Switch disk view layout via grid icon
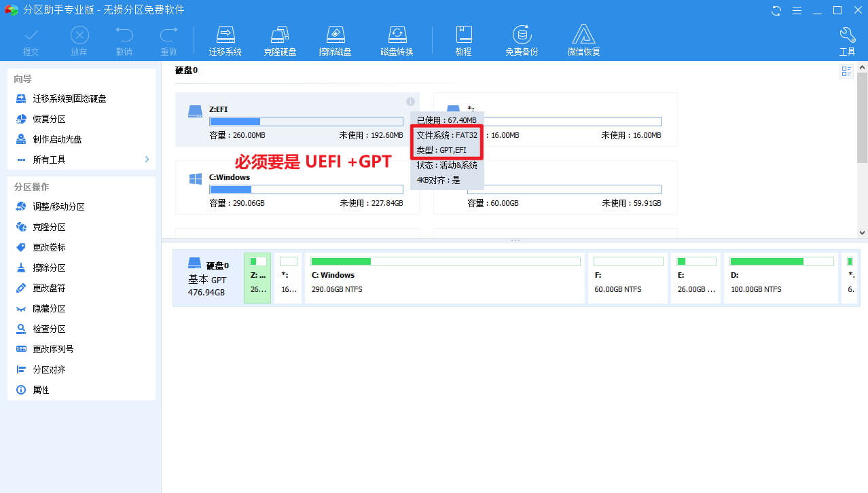 (846, 70)
